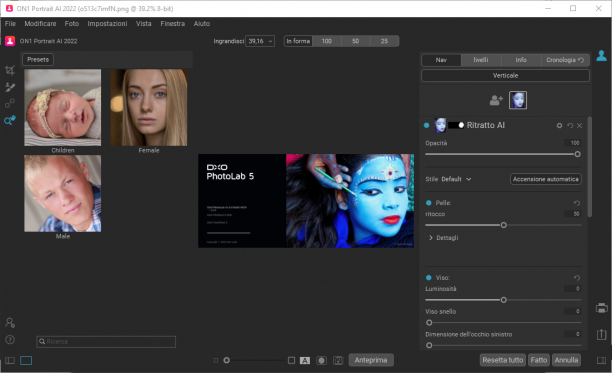
Task: Click the Print icon on right edge
Action: point(601,308)
